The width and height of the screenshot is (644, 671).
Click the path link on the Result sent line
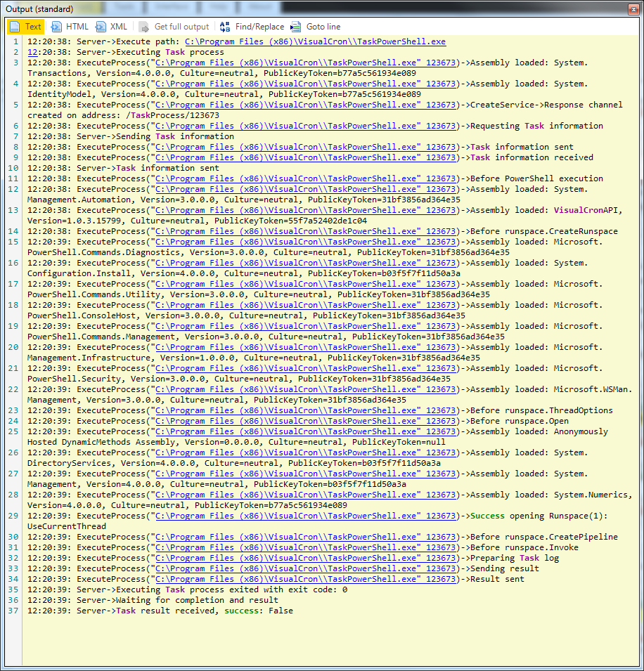307,579
